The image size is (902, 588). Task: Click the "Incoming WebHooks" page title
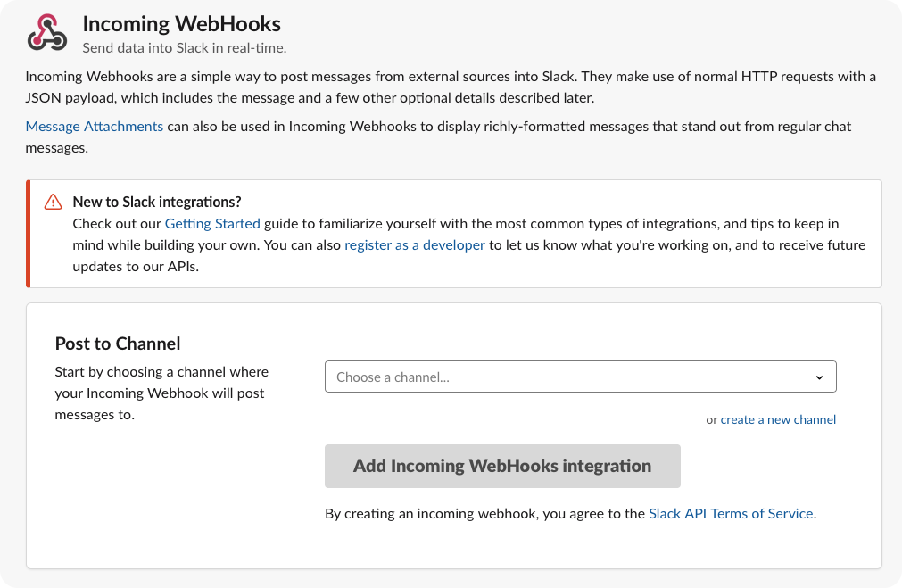181,24
